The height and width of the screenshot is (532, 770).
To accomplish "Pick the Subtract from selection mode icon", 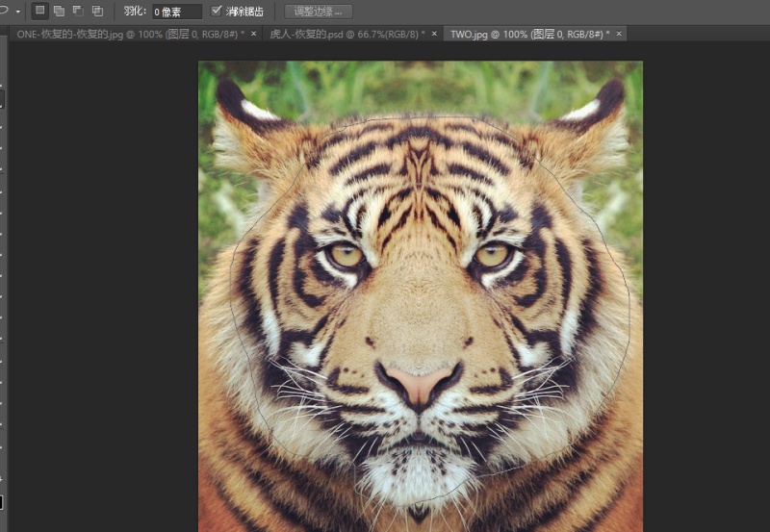I will [x=78, y=11].
